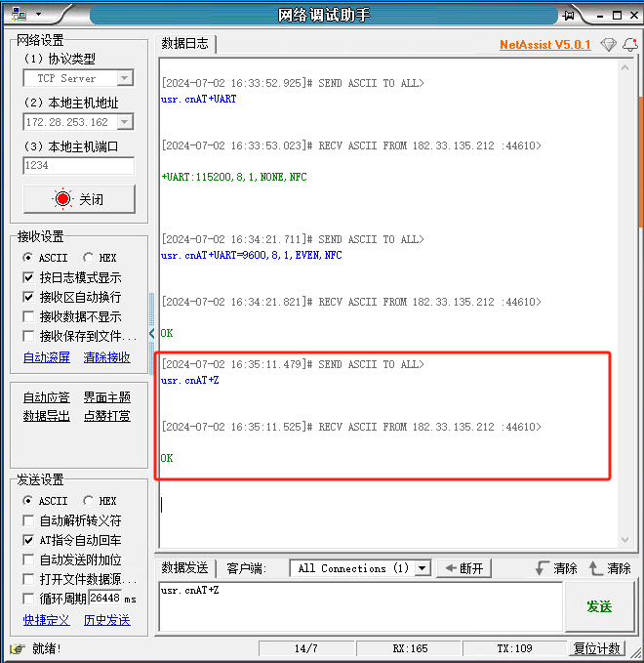This screenshot has width=644, height=663.
Task: Enable 接收数据不显示 checkbox
Action: tap(28, 316)
